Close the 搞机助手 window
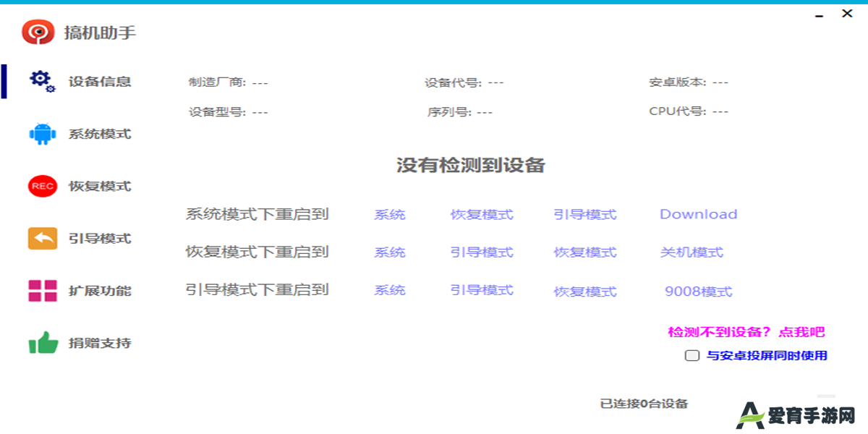Viewport: 868px width, 434px height. coord(847,13)
